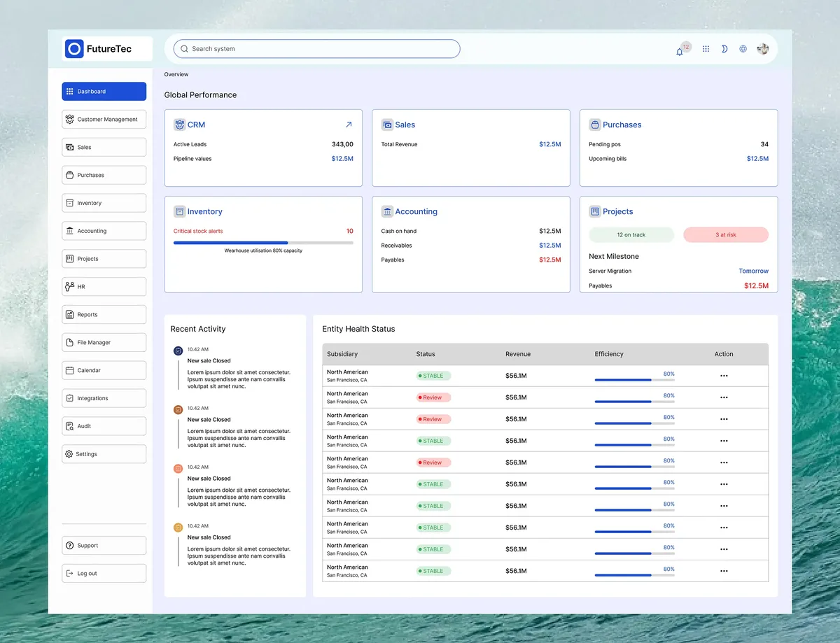The height and width of the screenshot is (643, 840).
Task: Open action menu for seventh table row
Action: point(724,506)
